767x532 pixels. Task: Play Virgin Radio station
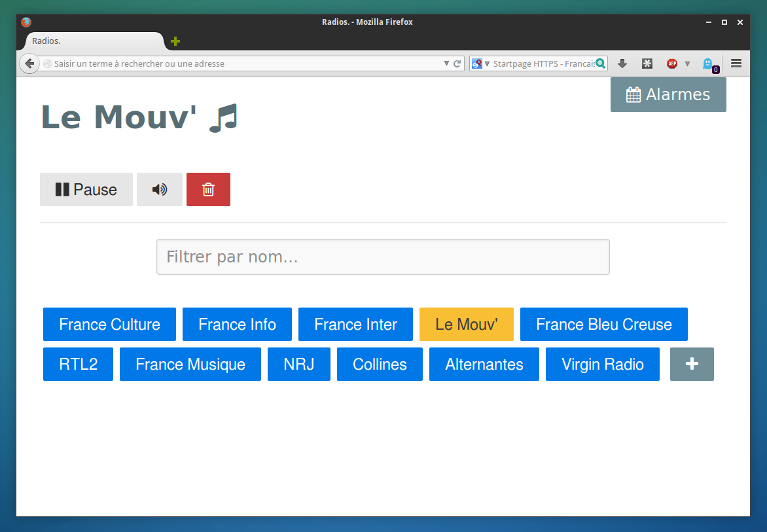click(603, 364)
